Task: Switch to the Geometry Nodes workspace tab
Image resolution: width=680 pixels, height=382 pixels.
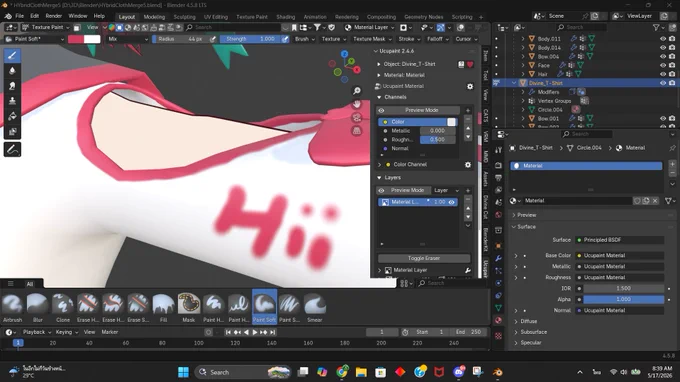Action: tap(424, 17)
